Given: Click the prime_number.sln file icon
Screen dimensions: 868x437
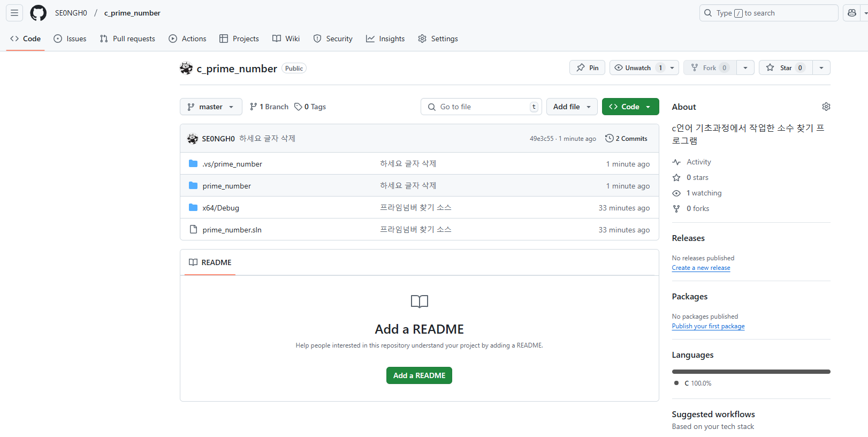Looking at the screenshot, I should click(x=193, y=229).
